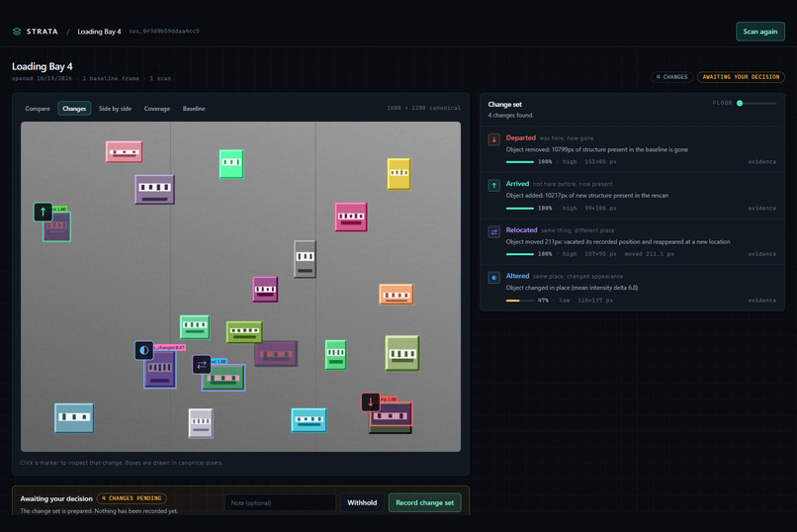Screen dimensions: 797x532
Task: Click the Departed 100% confidence bar
Action: tap(520, 162)
